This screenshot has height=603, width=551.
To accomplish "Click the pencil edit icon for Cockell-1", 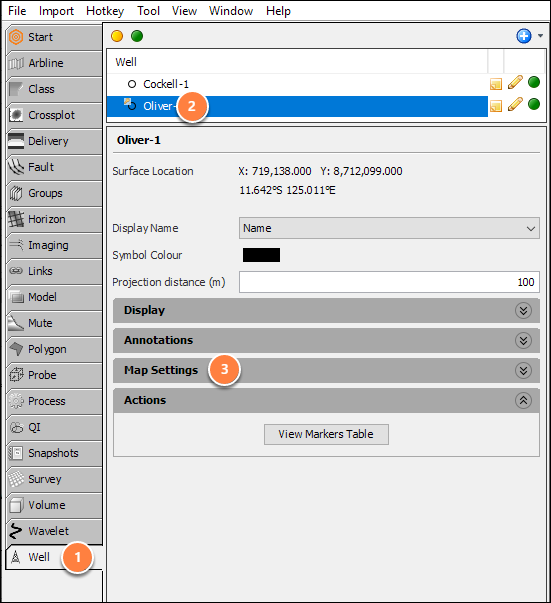I will pyautogui.click(x=515, y=83).
